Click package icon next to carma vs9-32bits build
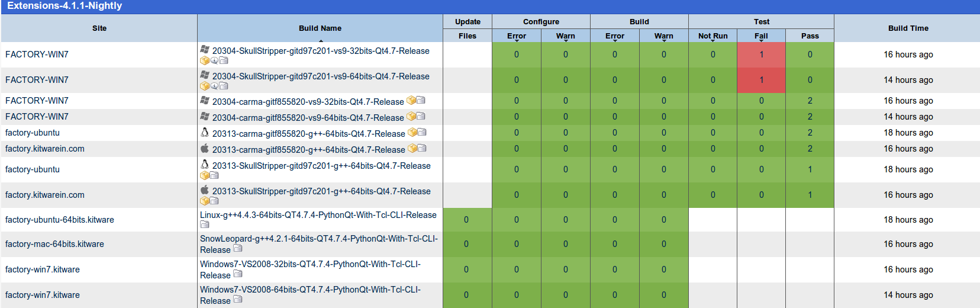Image resolution: width=980 pixels, height=308 pixels. 411,101
